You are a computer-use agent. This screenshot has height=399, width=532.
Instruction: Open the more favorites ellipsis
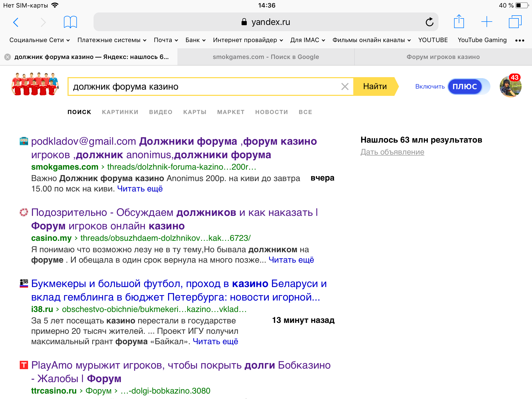click(520, 40)
